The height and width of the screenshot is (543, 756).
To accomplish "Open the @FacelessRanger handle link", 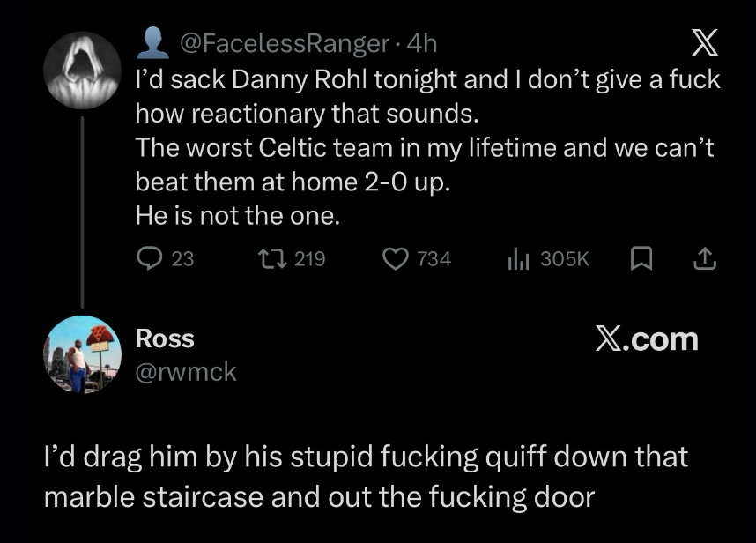I will (x=284, y=41).
